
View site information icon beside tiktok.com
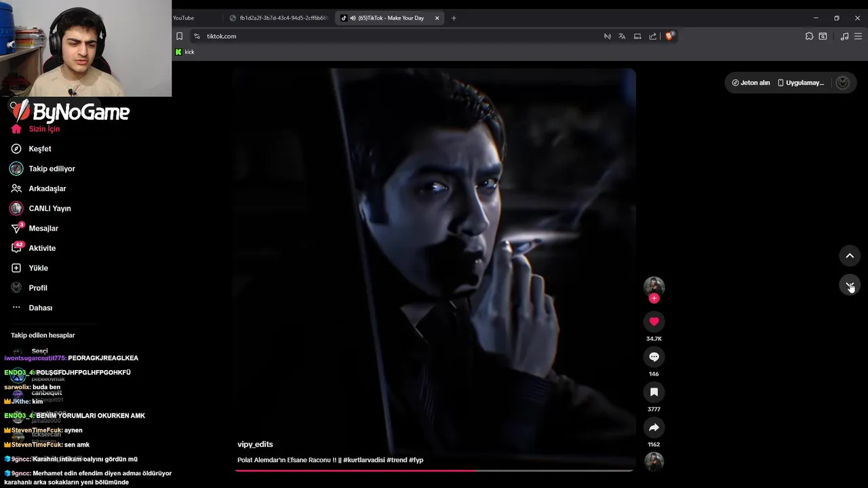point(197,37)
